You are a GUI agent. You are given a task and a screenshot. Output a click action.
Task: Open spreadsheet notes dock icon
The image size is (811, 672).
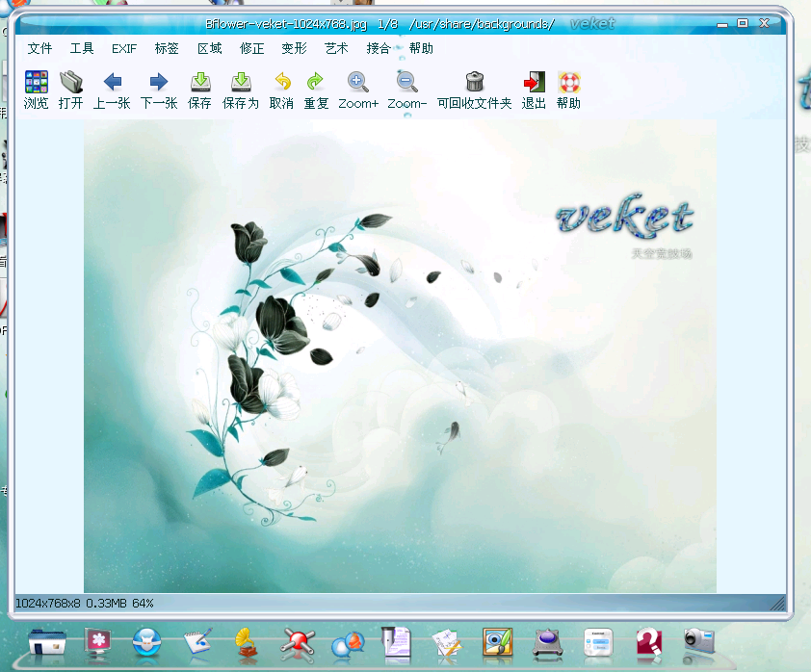(447, 643)
